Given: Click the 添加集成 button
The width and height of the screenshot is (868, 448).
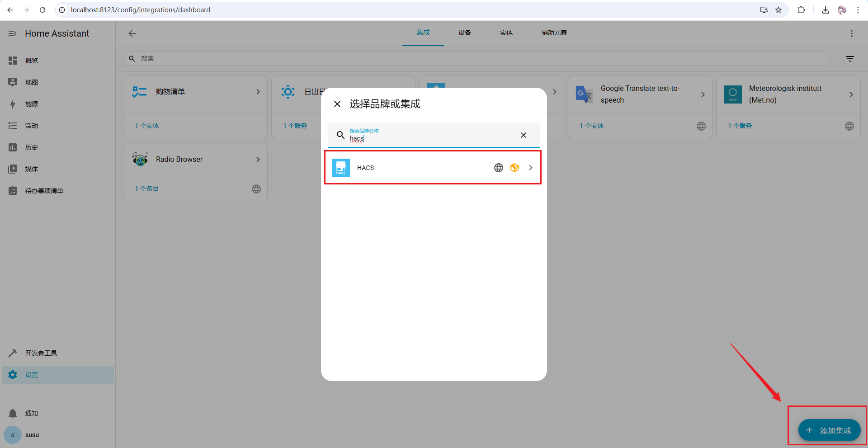Looking at the screenshot, I should (829, 430).
